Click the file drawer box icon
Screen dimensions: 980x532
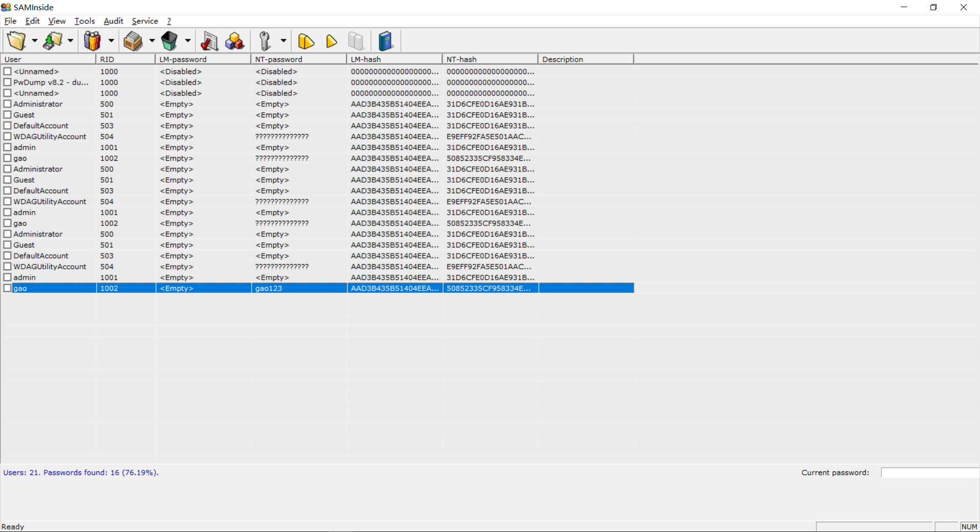tap(133, 41)
